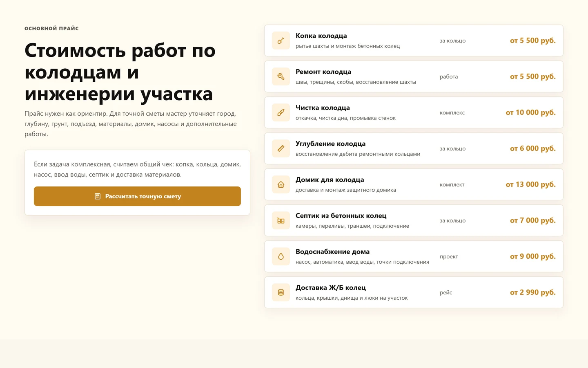
Task: Click the price от 10 000 руб.
Action: tap(531, 112)
